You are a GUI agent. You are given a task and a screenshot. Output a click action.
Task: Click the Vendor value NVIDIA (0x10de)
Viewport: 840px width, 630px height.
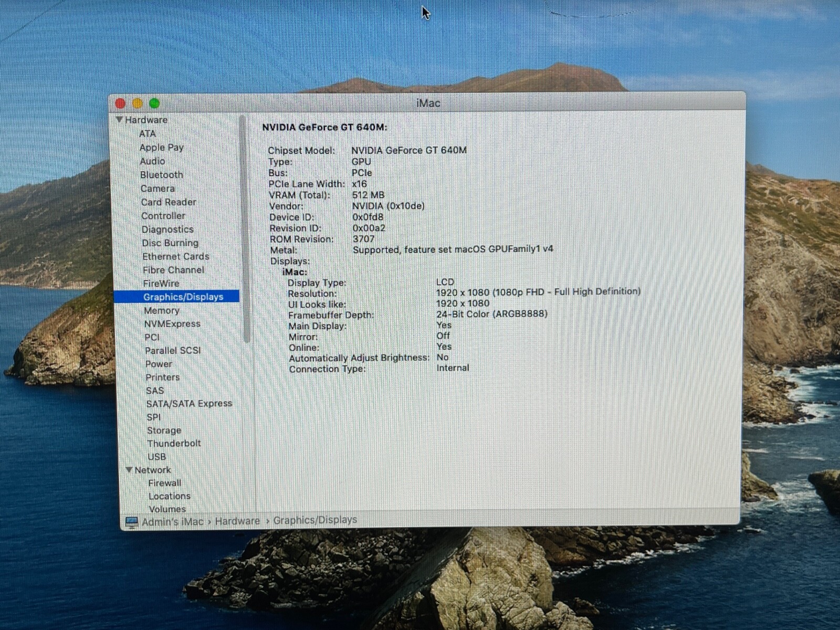point(388,206)
